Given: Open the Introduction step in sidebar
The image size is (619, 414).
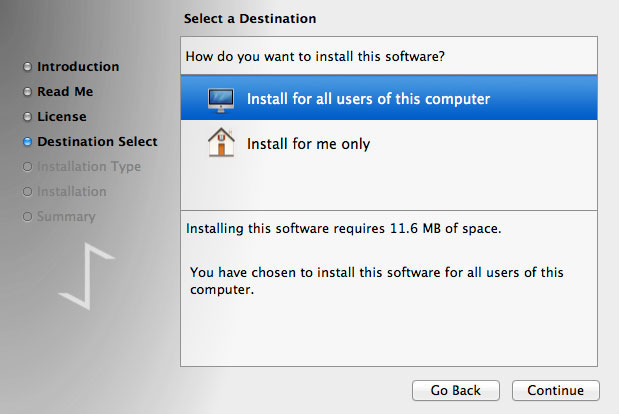Looking at the screenshot, I should [78, 67].
